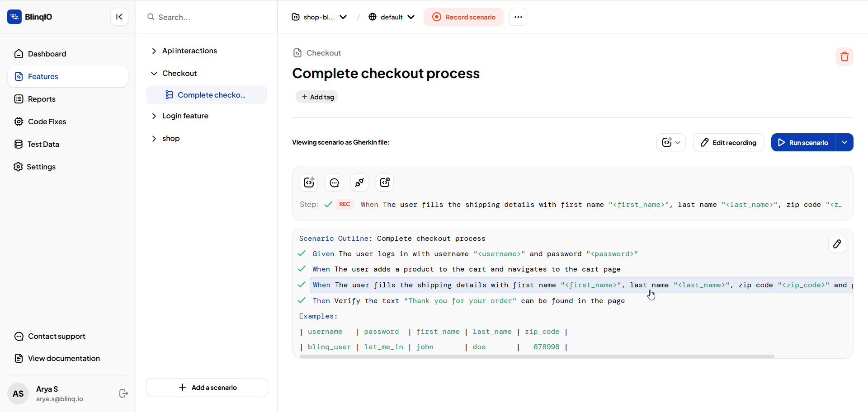Screen dimensions: 868x412
Task: Open Test Data
Action: [x=68, y=144]
